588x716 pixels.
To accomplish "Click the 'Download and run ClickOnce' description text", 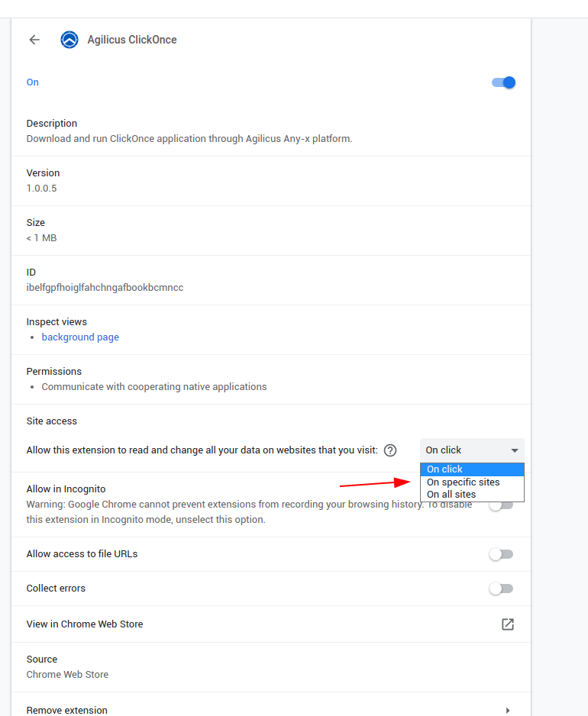I will (189, 139).
